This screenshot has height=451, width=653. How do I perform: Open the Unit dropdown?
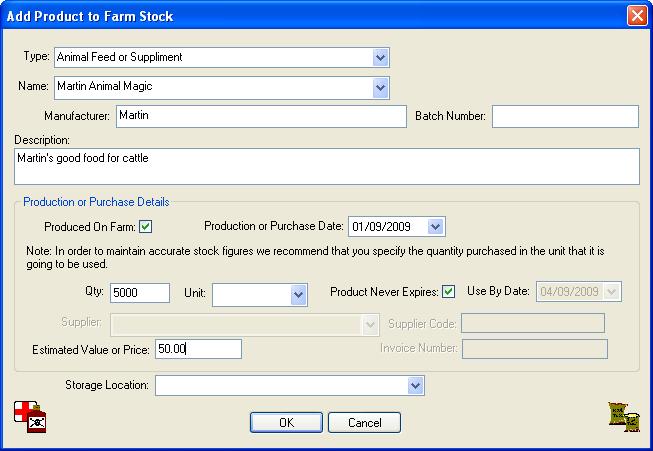[x=298, y=294]
